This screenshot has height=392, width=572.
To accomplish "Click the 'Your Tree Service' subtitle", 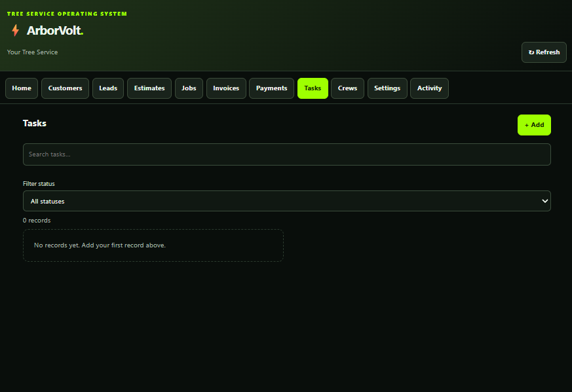I will (x=32, y=52).
